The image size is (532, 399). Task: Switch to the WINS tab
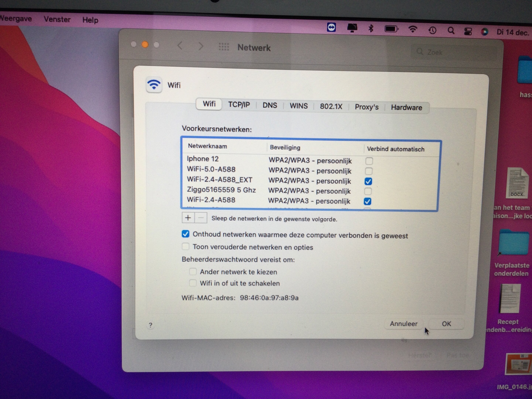click(299, 106)
